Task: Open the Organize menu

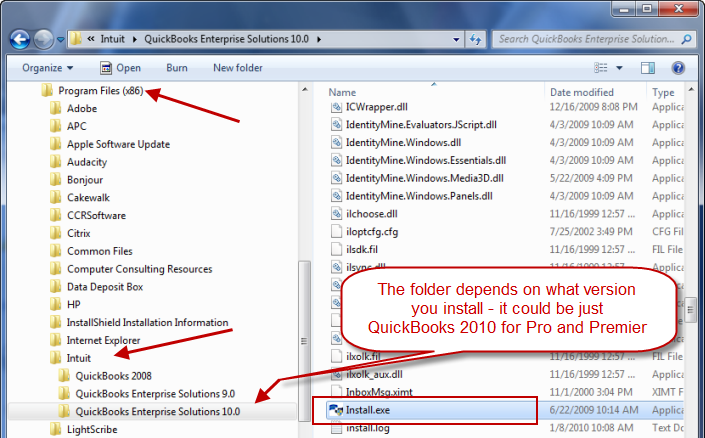Action: pyautogui.click(x=48, y=68)
